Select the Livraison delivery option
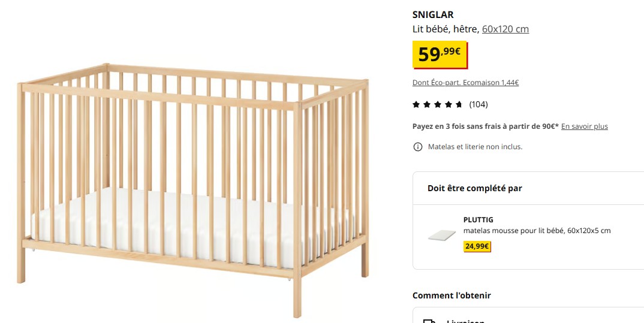644x323 pixels. coord(465,321)
